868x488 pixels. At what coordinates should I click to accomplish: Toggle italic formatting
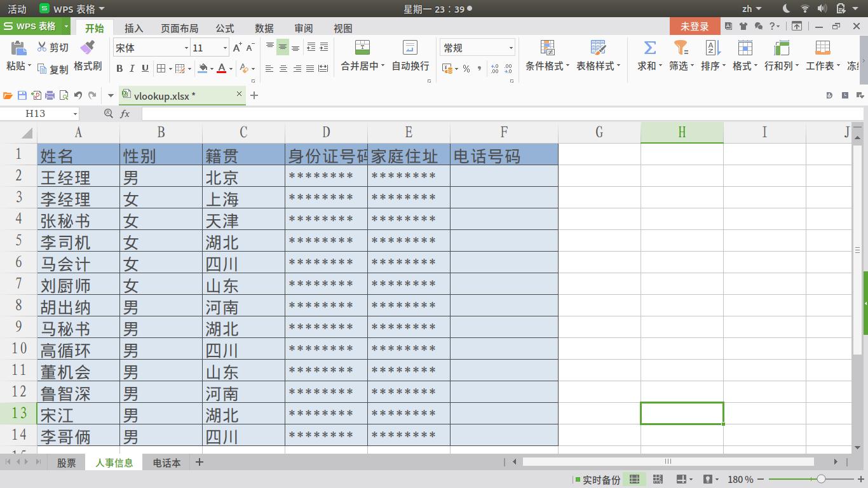(x=132, y=67)
